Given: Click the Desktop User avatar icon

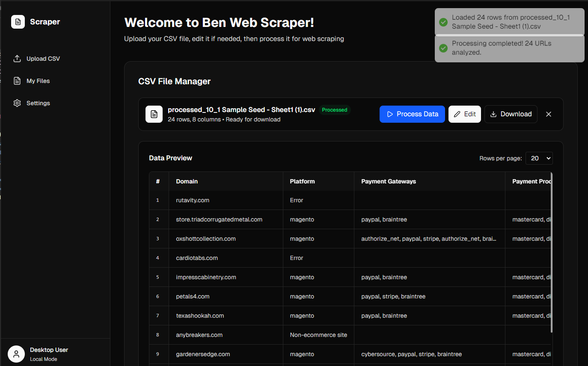Looking at the screenshot, I should click(x=16, y=354).
